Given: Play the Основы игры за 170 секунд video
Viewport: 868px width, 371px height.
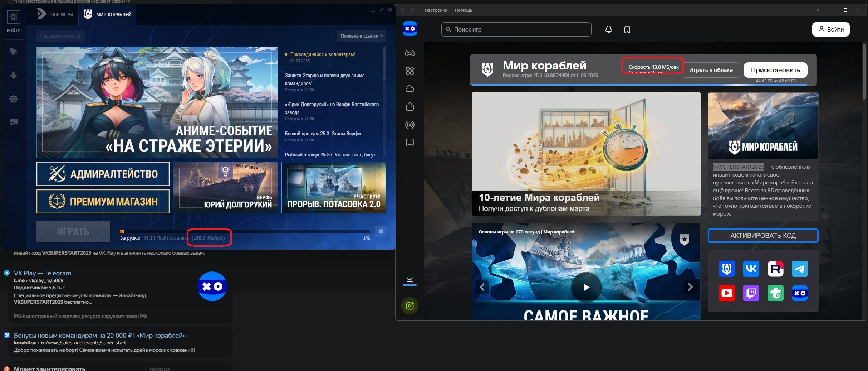Looking at the screenshot, I should (x=586, y=287).
